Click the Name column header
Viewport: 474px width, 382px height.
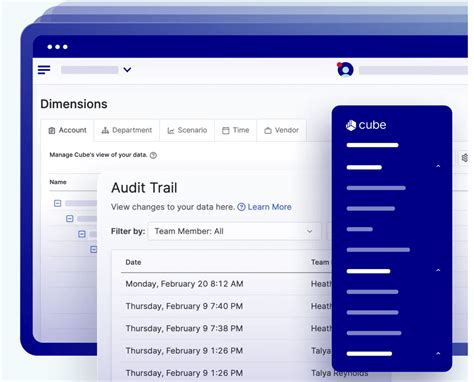[58, 182]
